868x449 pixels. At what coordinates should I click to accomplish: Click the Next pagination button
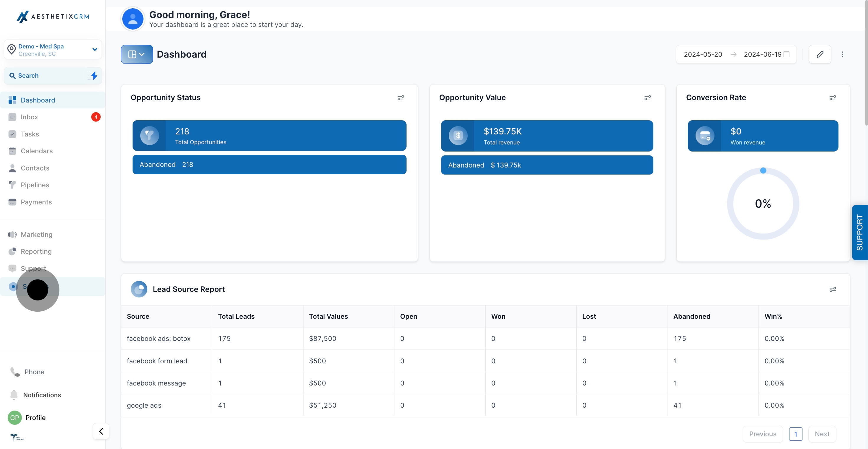(822, 434)
